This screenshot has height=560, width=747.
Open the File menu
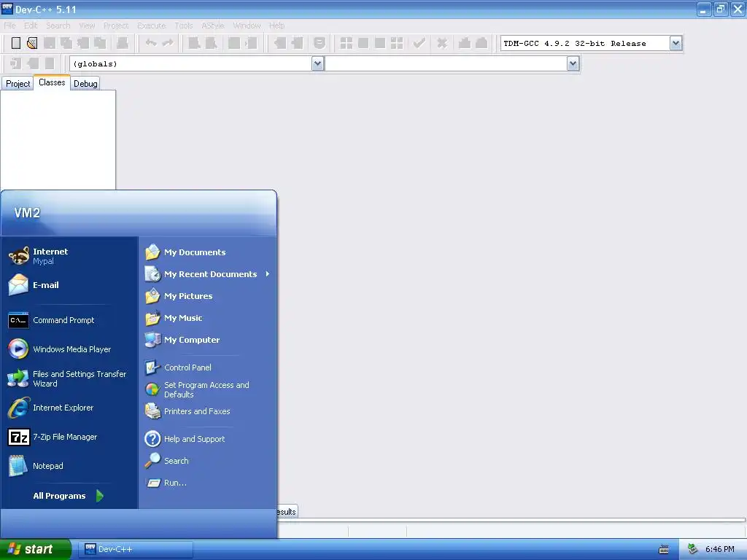pos(10,26)
